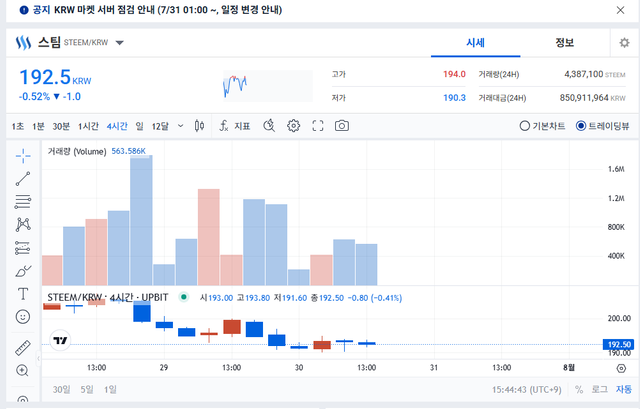Viewport: 640px width, 409px height.
Task: Select the 4시간 interval
Action: click(117, 126)
